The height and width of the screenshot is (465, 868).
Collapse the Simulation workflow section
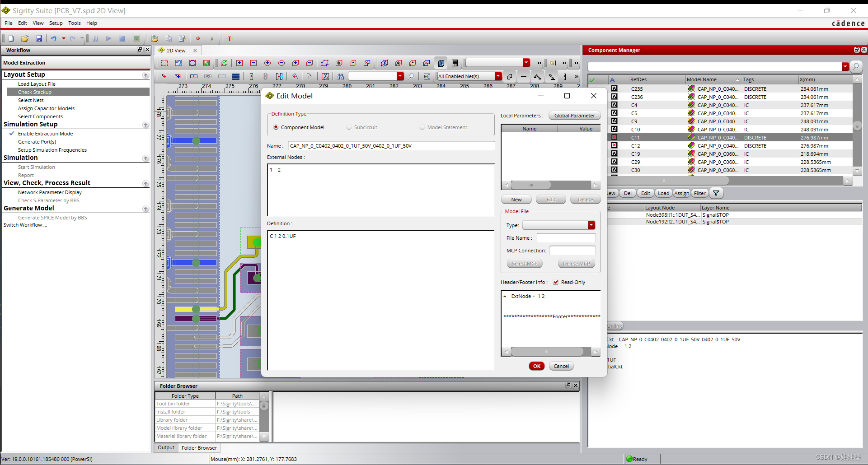point(145,158)
